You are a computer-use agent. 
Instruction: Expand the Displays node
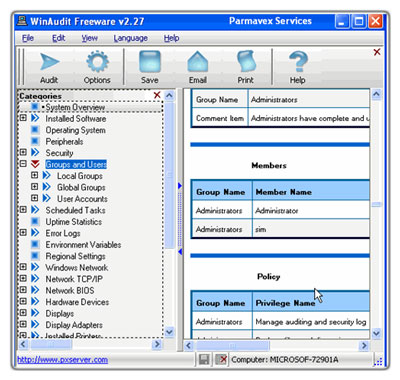click(23, 313)
